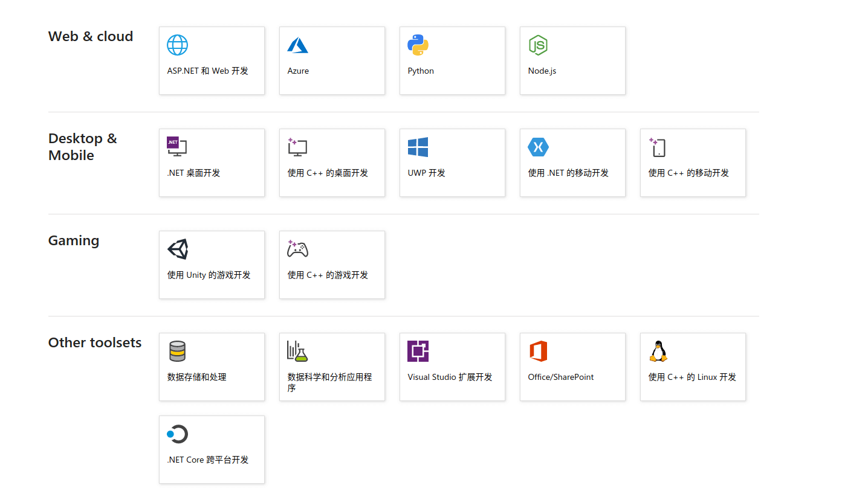Screen dimensions: 868x488
Task: Select 使用 .NET 的移动开发 label
Action: (568, 173)
